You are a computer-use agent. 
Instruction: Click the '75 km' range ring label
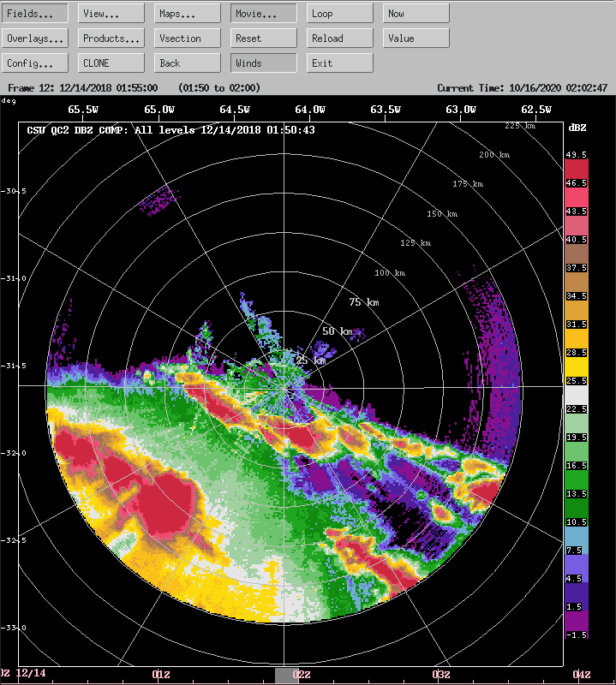[x=364, y=302]
